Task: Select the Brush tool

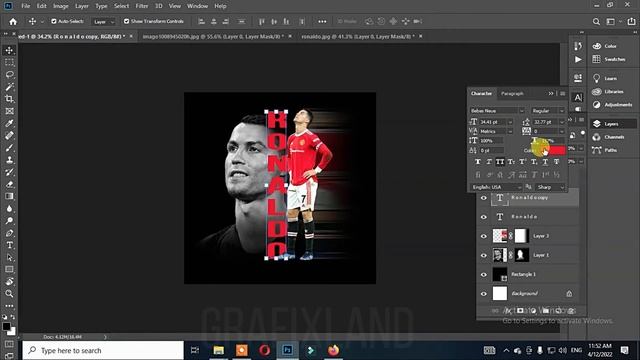Action: coord(9,148)
